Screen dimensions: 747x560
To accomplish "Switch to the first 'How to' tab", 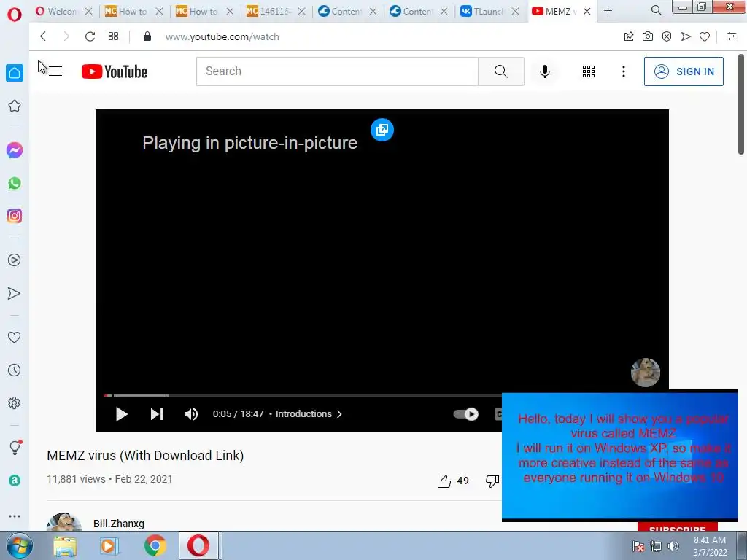I will coord(133,11).
